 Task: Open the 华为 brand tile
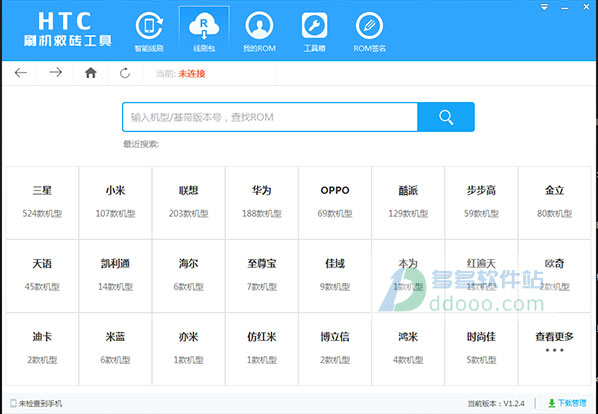(x=262, y=203)
